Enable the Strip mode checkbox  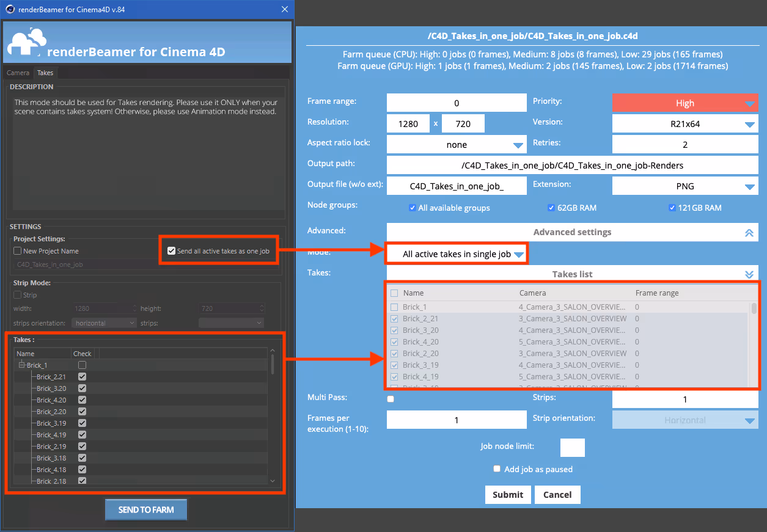pos(17,295)
